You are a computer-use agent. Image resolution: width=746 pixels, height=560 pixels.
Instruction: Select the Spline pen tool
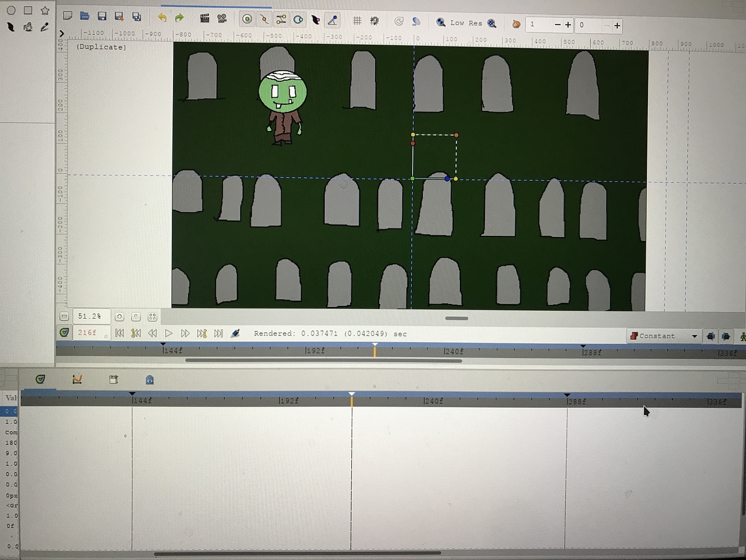11,26
